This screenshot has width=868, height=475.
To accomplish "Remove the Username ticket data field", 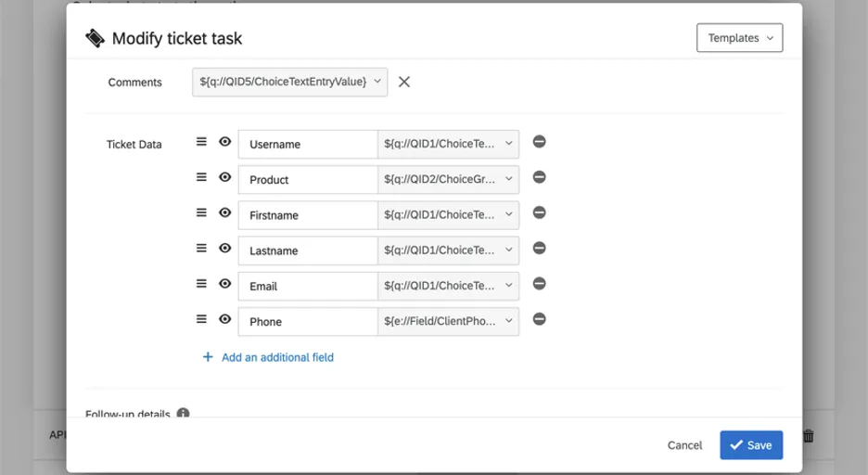I will [x=539, y=142].
